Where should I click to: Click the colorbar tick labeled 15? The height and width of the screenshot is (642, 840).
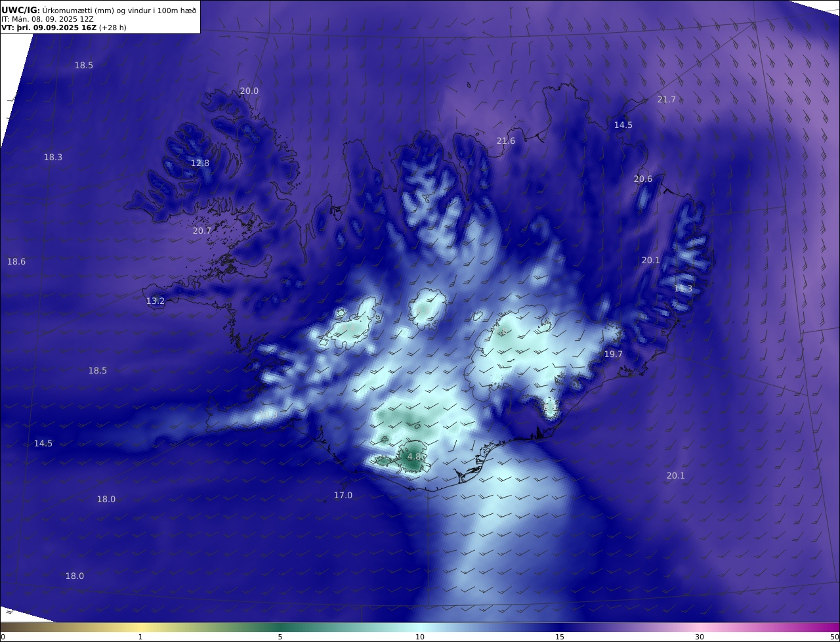[560, 637]
